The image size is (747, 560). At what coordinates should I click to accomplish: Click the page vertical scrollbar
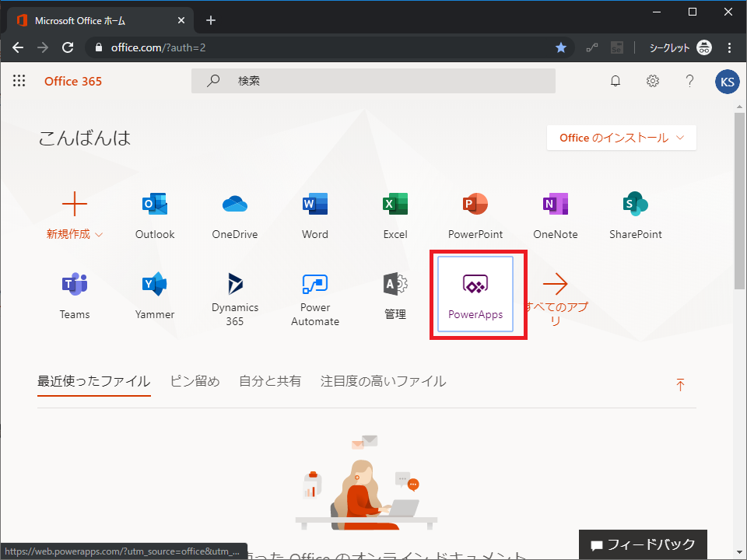coord(739,200)
